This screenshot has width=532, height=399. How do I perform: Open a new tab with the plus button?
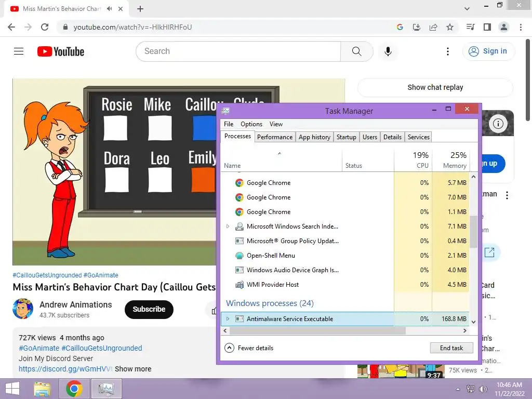140,9
